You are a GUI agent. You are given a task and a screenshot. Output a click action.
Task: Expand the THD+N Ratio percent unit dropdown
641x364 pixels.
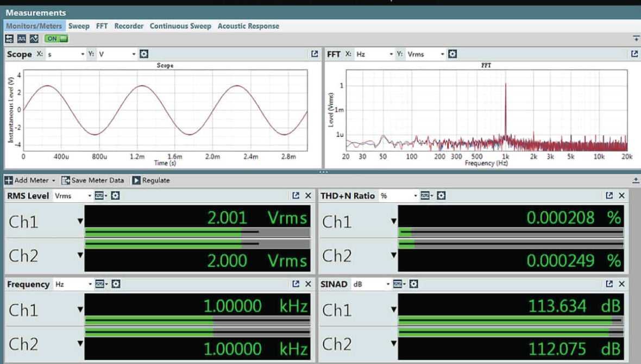pos(416,196)
